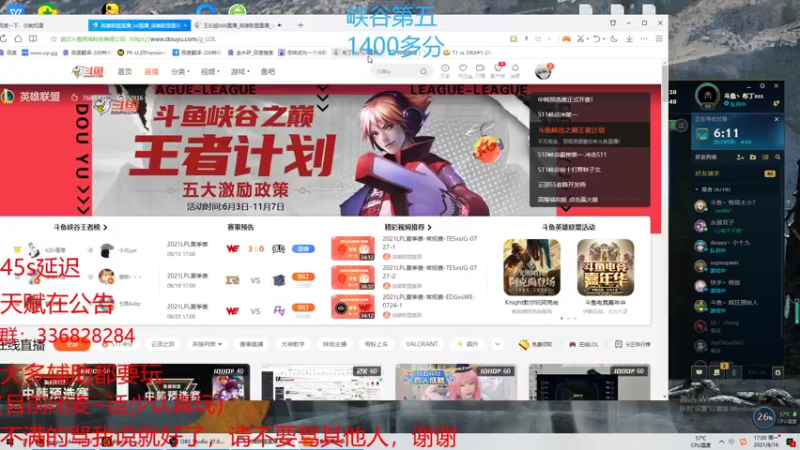The height and width of the screenshot is (450, 800).
Task: Click the Douyu logo in the site header
Action: pos(88,72)
